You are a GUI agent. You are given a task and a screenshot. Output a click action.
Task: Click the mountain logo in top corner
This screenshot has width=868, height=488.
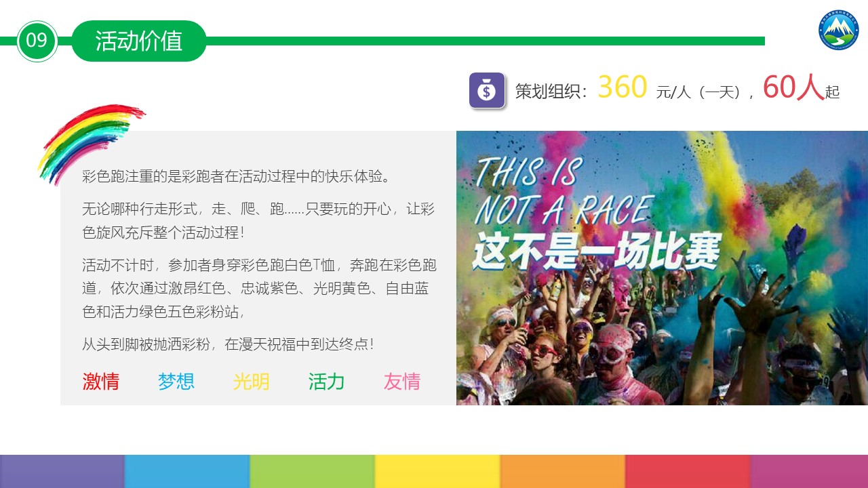coord(838,30)
